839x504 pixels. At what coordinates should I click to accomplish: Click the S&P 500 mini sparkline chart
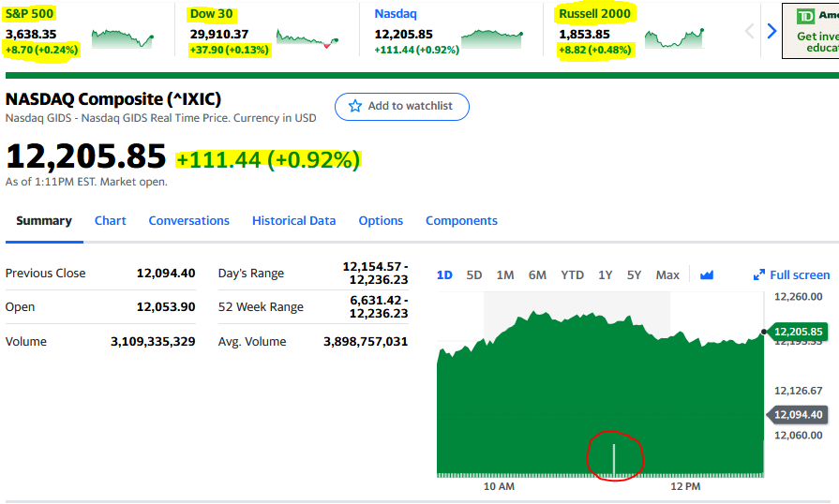(x=123, y=38)
